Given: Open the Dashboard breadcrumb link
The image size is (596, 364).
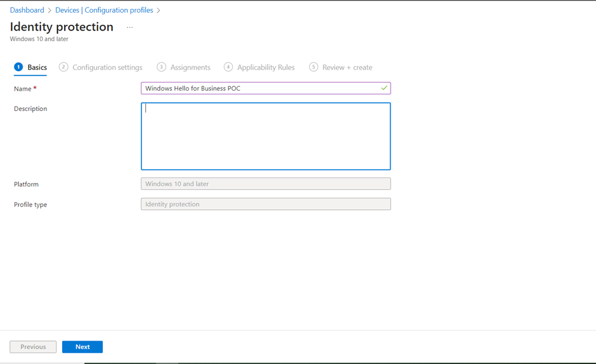Looking at the screenshot, I should click(27, 10).
